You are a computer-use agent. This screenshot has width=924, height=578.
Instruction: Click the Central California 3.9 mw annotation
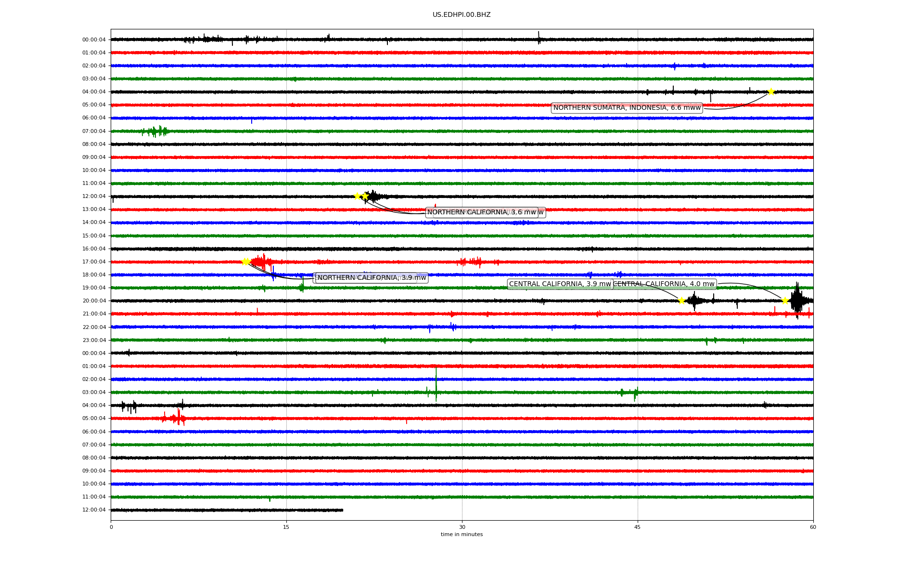click(560, 284)
